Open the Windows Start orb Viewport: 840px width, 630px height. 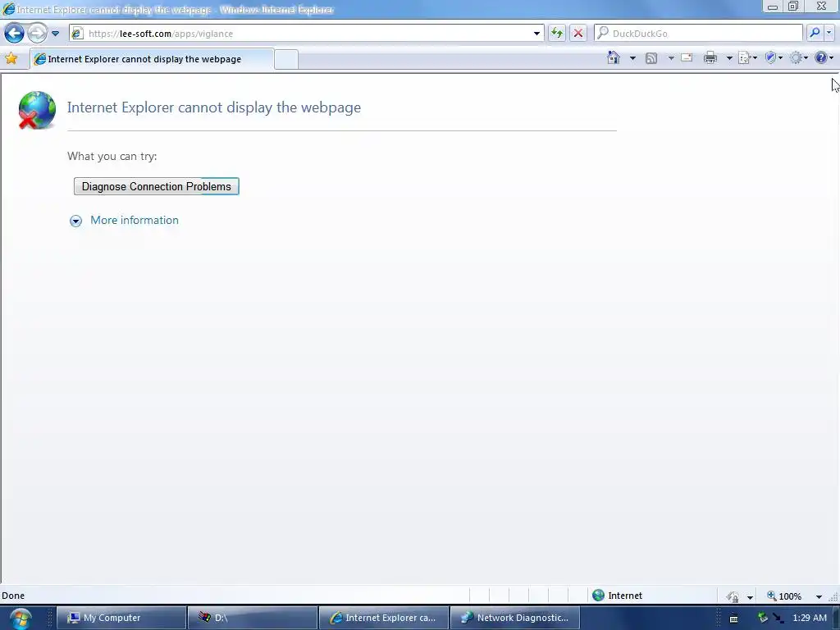(x=21, y=619)
